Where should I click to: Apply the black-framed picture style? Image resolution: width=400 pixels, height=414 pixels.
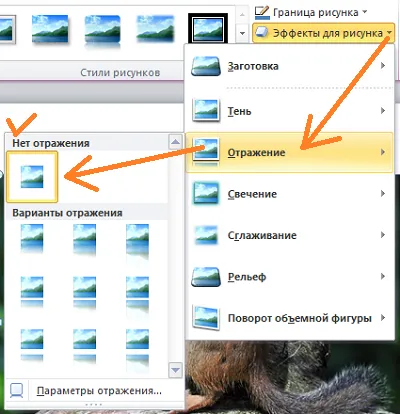point(208,29)
